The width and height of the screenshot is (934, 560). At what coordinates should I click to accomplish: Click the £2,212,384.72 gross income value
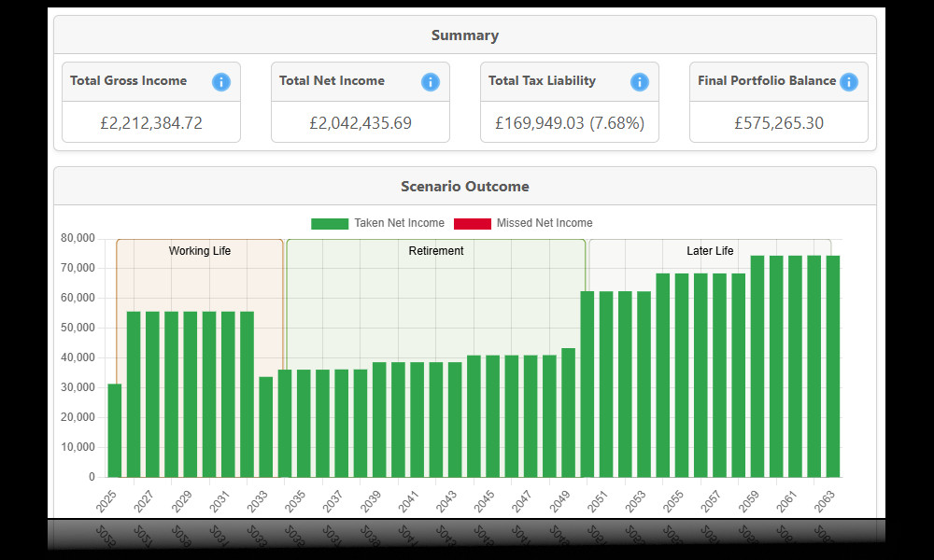tap(150, 122)
